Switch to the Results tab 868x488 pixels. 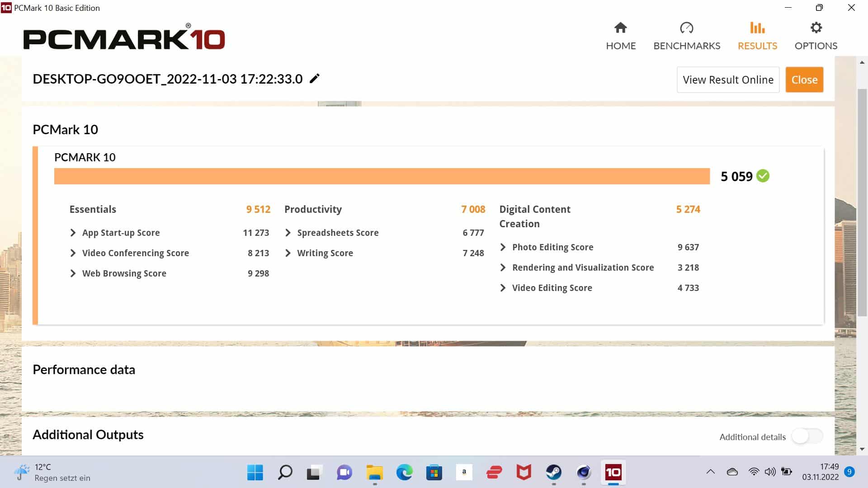757,36
